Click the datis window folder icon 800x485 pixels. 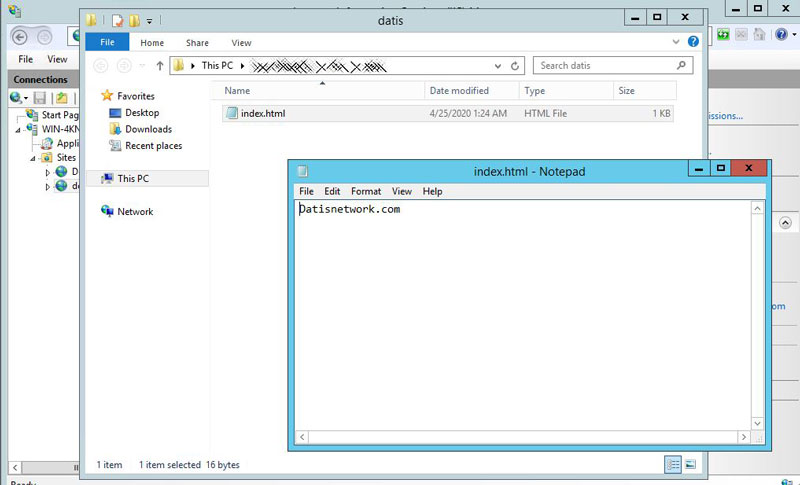(91, 20)
